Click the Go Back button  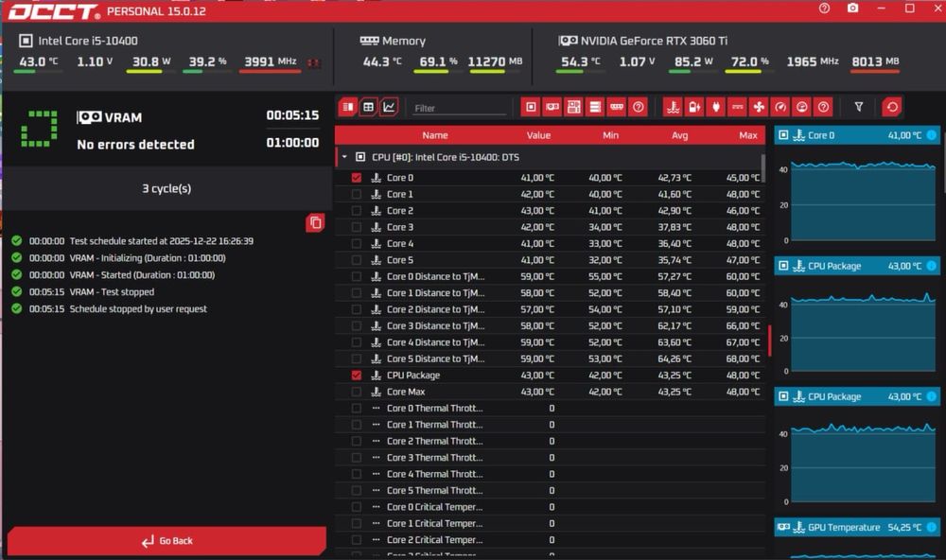point(167,541)
